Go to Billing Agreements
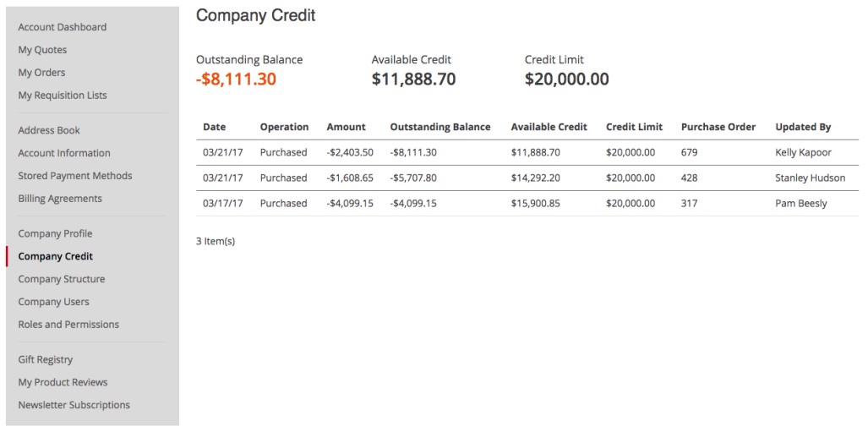The width and height of the screenshot is (868, 432). 60,199
